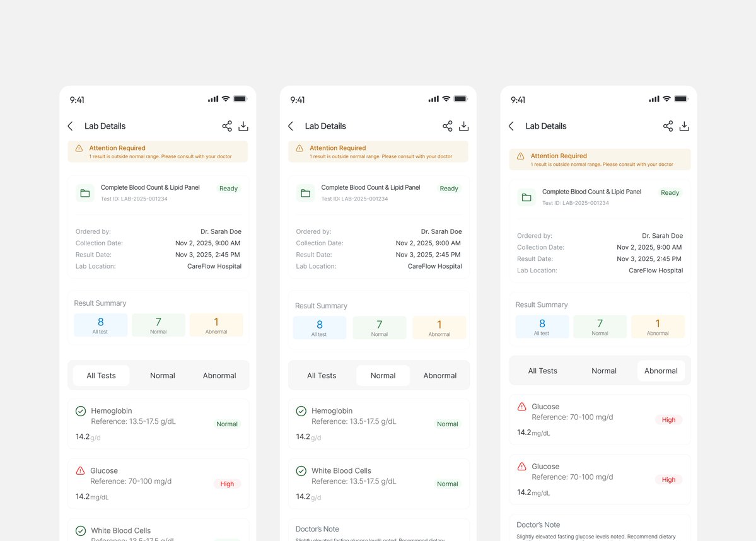Tap Wi-Fi status icon on left phone
This screenshot has height=541, width=756.
click(x=226, y=99)
